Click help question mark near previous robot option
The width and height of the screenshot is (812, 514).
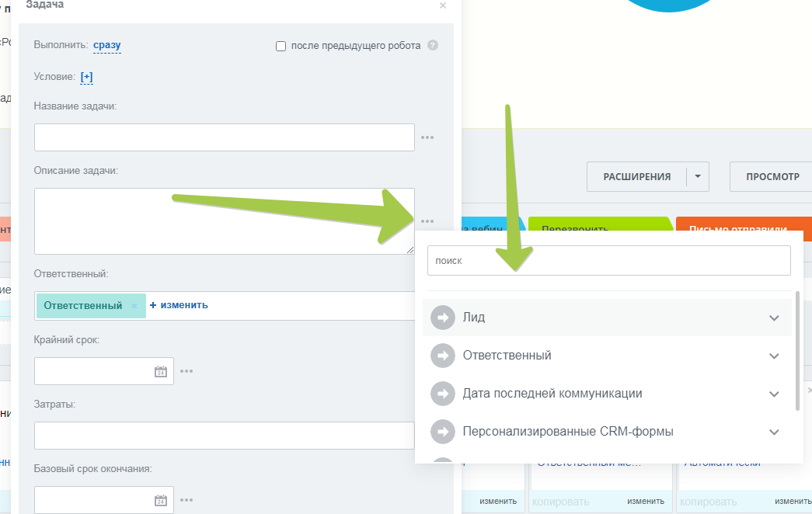click(433, 46)
